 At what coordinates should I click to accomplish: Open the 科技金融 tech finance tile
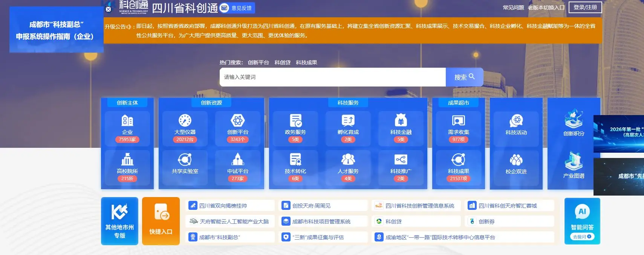pos(401,129)
